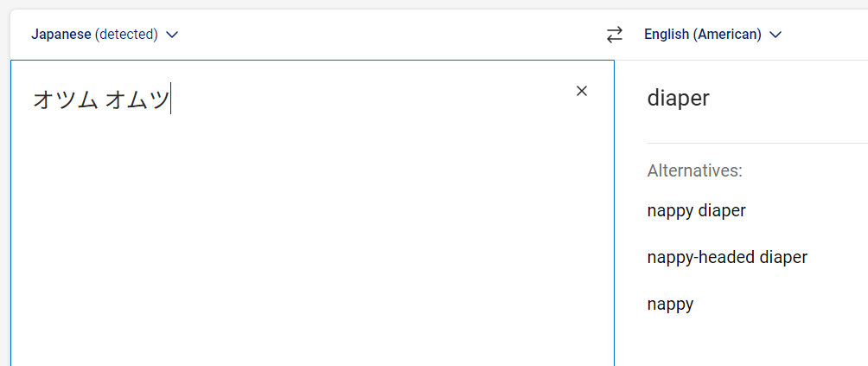Click the word "Japanese" in the language bar
Image resolution: width=868 pixels, height=366 pixels.
pyautogui.click(x=61, y=35)
